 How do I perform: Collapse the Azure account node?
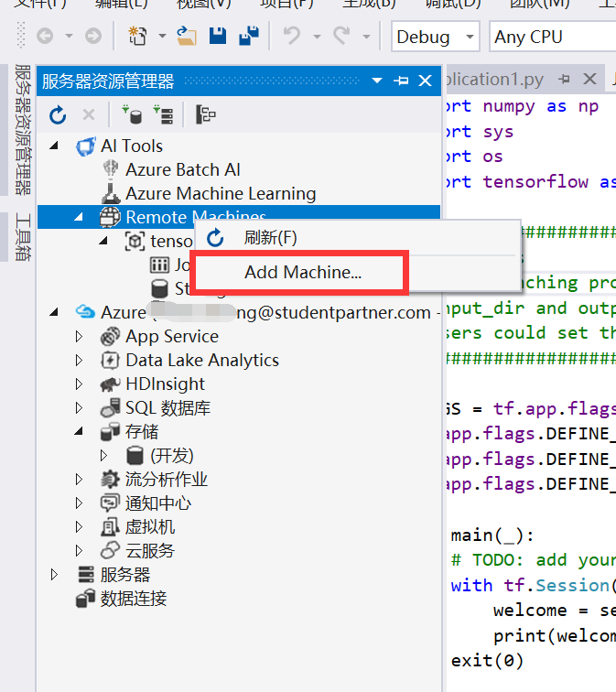54,312
